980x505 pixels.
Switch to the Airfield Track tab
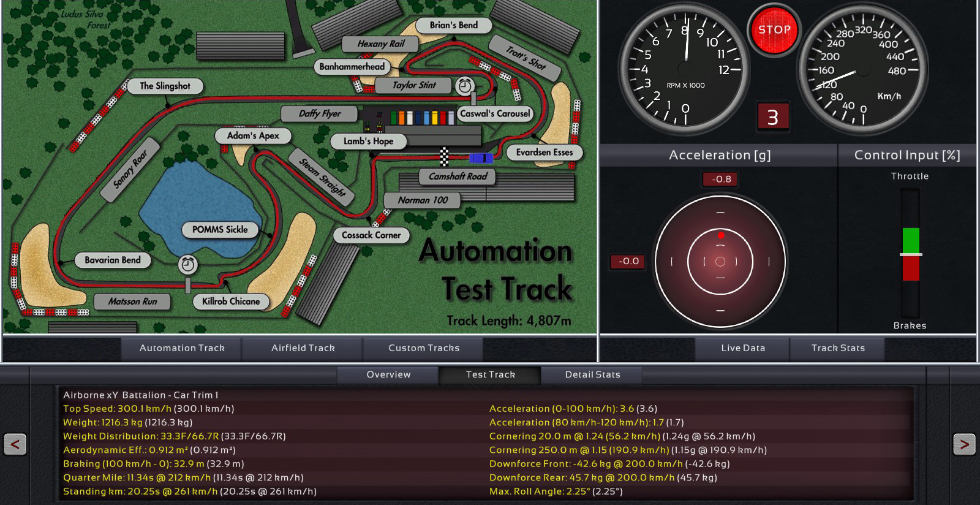coord(303,348)
